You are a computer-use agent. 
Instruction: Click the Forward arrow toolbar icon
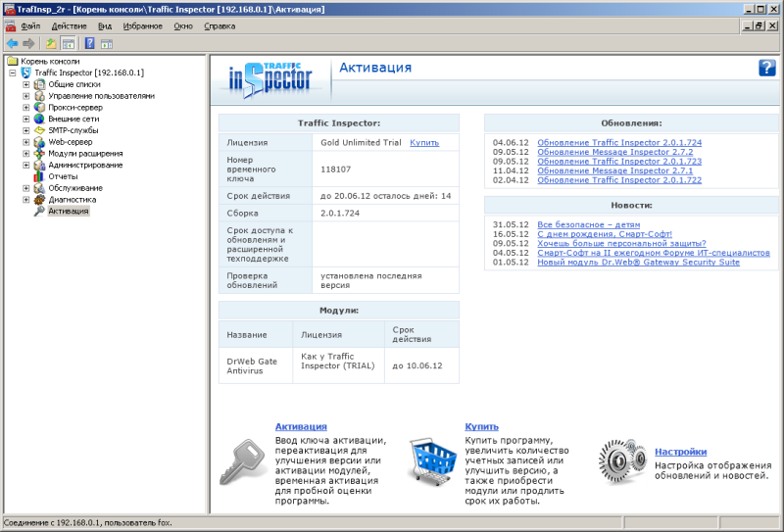coord(29,43)
